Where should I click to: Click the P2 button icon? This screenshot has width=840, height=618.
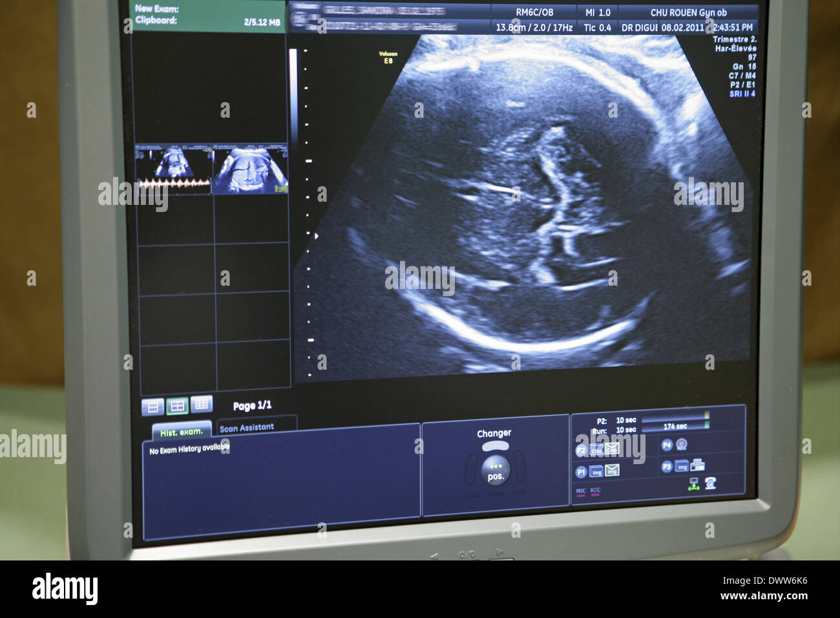tap(581, 451)
